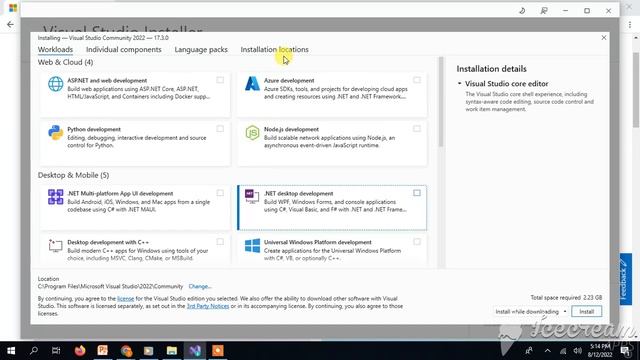Check Python development workload
Screen dimensions: 640x360
pyautogui.click(x=220, y=129)
